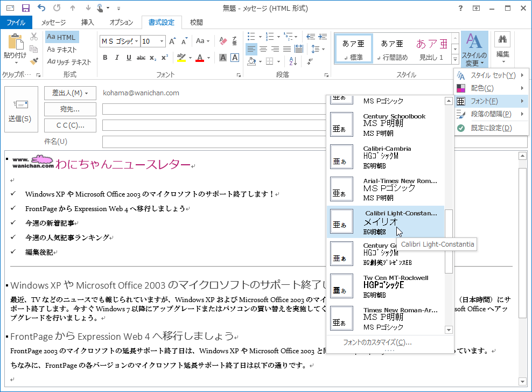Open the font color dropdown arrow
This screenshot has height=392, width=532.
click(208, 58)
